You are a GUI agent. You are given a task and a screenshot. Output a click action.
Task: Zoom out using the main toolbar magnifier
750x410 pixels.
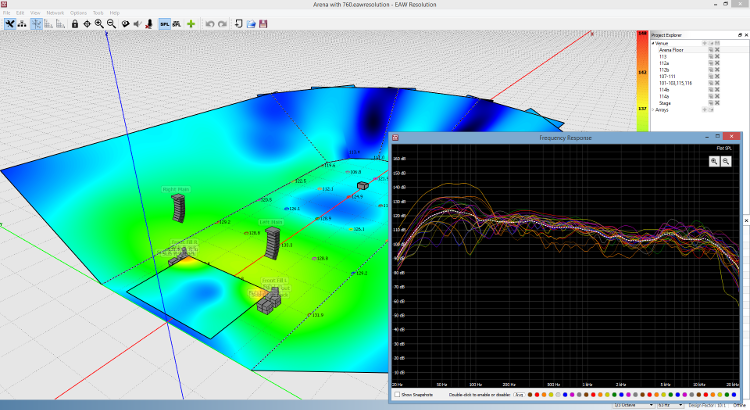tap(111, 24)
